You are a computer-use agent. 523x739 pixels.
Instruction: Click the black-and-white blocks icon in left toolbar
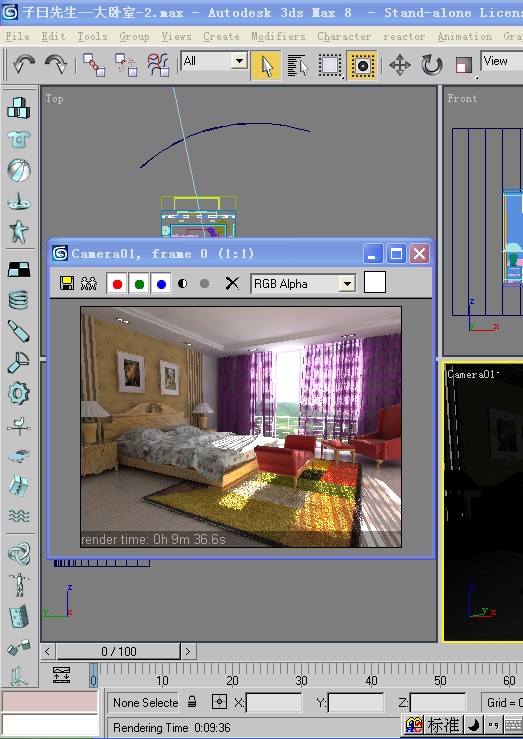point(19,269)
